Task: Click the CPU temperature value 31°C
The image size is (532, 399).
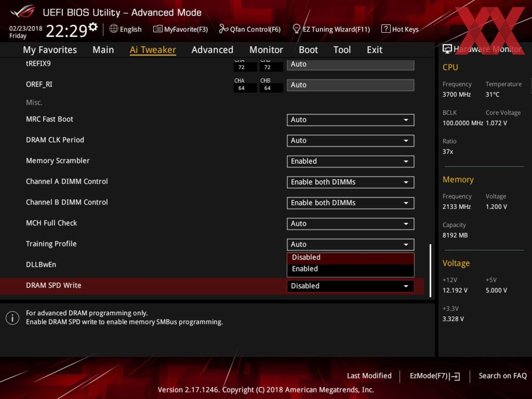Action: 492,94
